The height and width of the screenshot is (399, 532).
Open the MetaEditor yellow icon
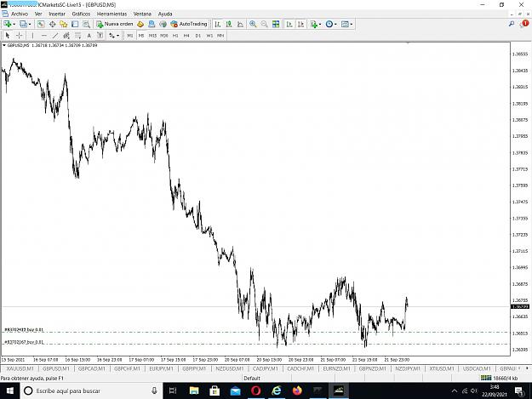point(140,24)
